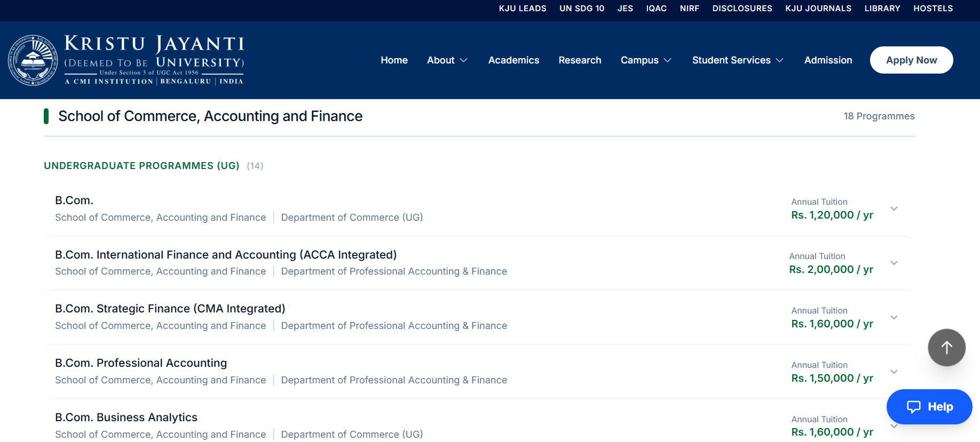Click School of Commerce, Accounting and Finance heading
Image resolution: width=980 pixels, height=442 pixels.
click(x=210, y=116)
